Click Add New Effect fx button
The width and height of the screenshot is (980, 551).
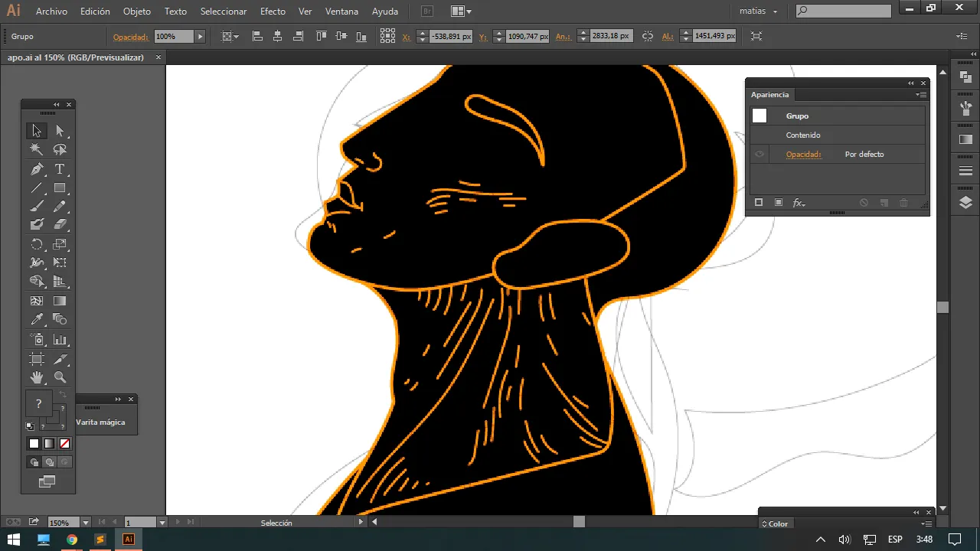[799, 203]
